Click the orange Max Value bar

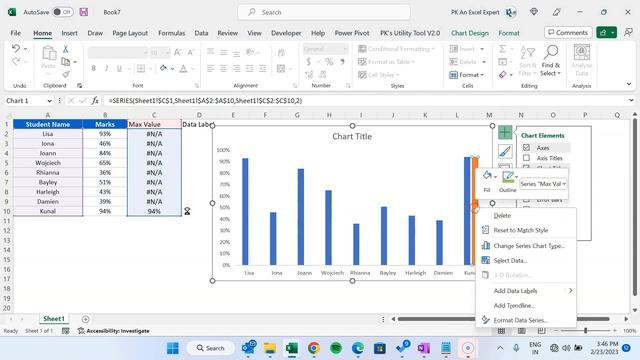tap(475, 211)
